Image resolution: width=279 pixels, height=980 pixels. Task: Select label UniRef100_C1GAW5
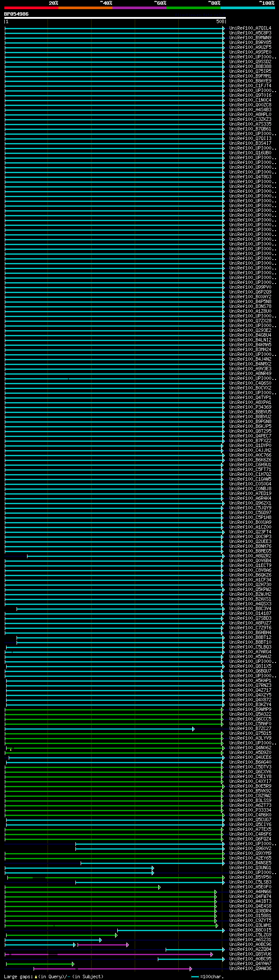coord(250,479)
